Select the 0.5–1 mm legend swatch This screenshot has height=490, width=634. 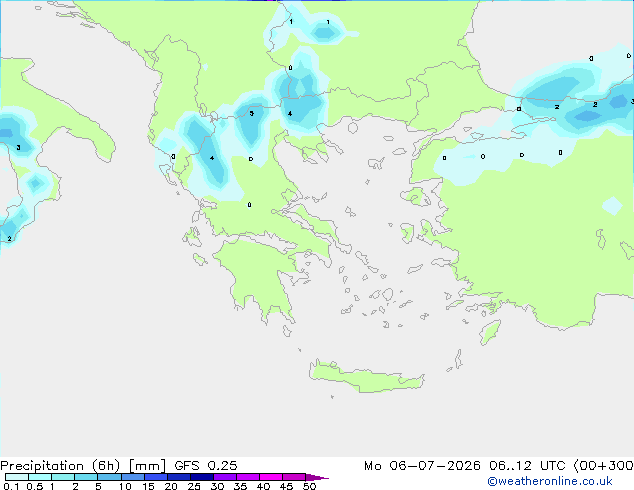(x=40, y=477)
